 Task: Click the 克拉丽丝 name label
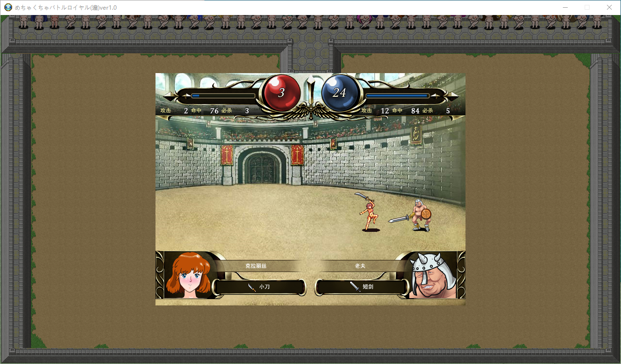pos(256,266)
